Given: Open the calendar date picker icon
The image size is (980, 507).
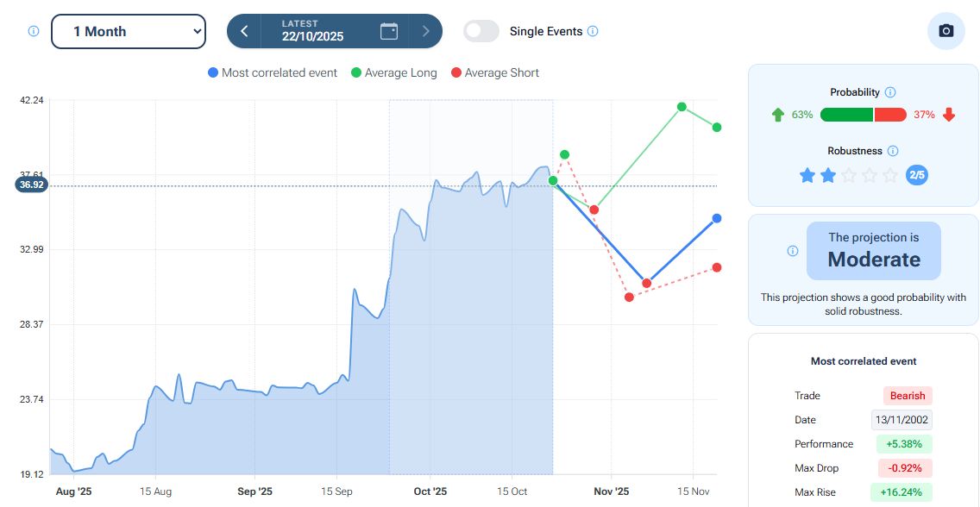Looking at the screenshot, I should tap(389, 31).
